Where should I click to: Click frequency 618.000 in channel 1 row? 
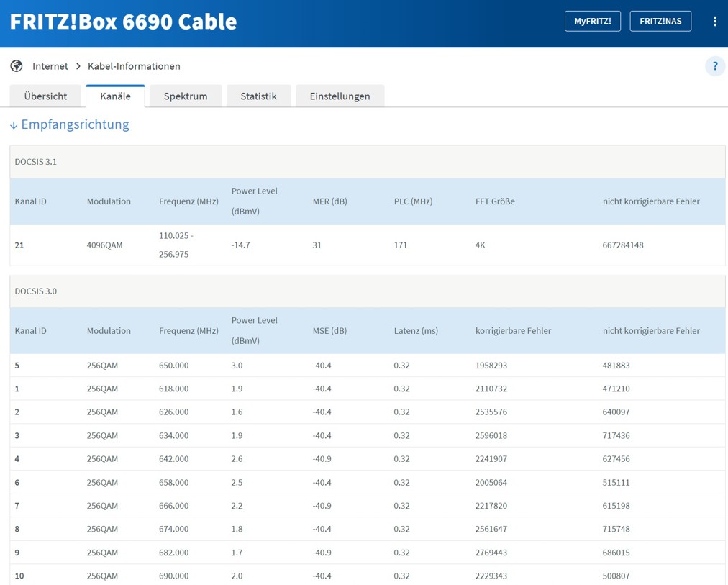coord(173,389)
